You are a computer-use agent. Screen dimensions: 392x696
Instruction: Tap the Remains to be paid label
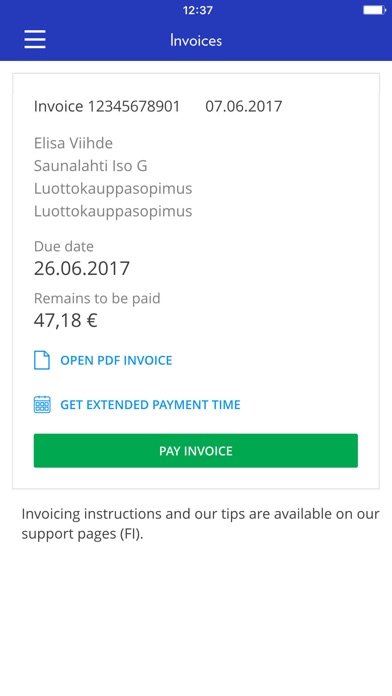click(97, 298)
